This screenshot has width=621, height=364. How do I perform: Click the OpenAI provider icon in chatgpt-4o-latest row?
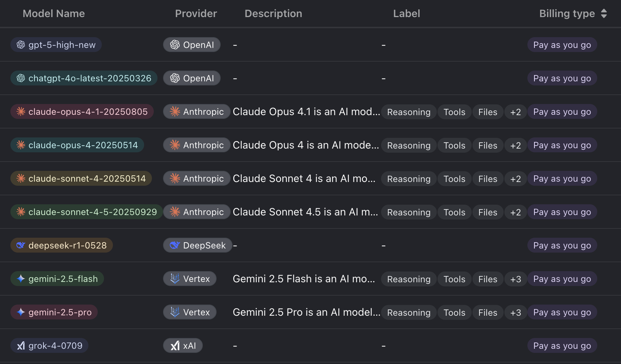pos(175,78)
